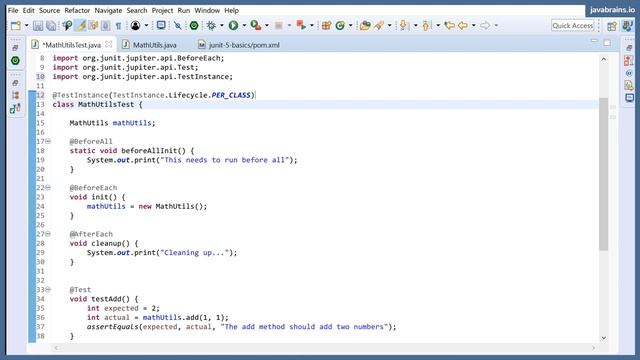Click the Last Edit Location icon
Viewport: 640px width, 360px height.
point(449,26)
